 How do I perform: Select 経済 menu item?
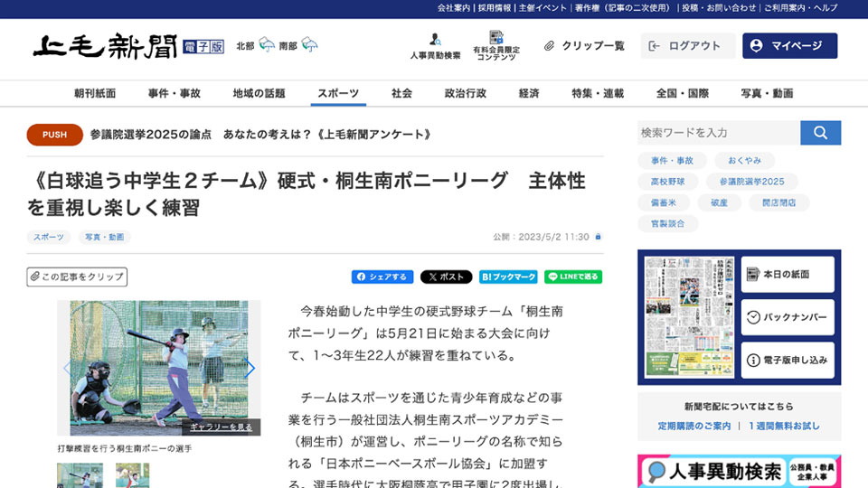pos(529,93)
